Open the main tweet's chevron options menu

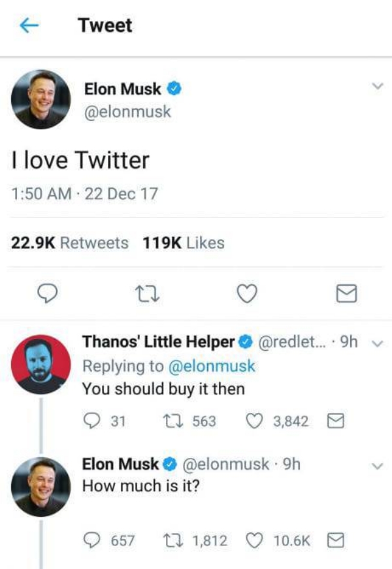click(x=376, y=86)
